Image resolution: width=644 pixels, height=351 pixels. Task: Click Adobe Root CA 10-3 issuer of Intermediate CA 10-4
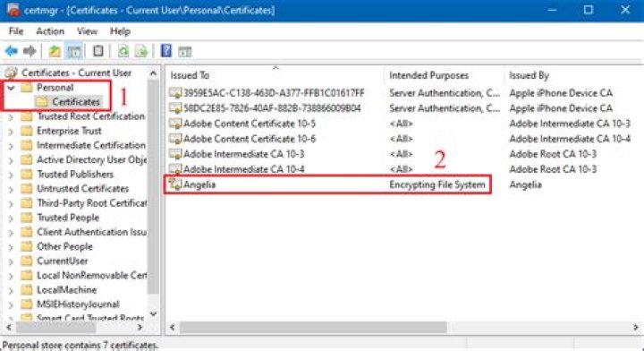(553, 169)
